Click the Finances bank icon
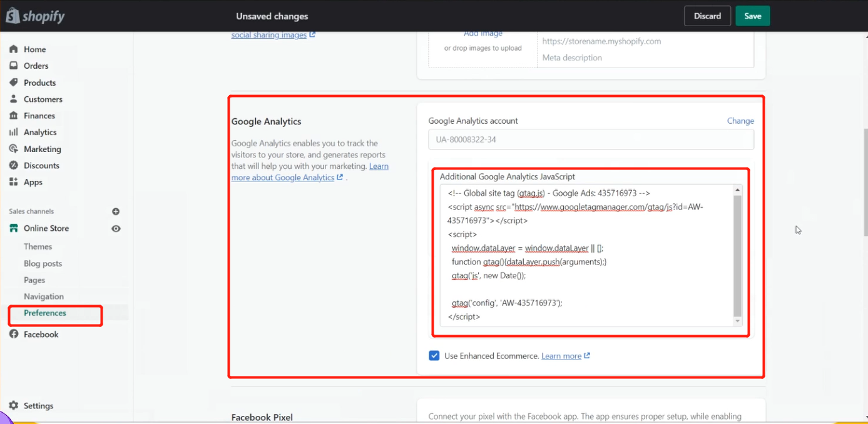The width and height of the screenshot is (868, 424). (13, 116)
